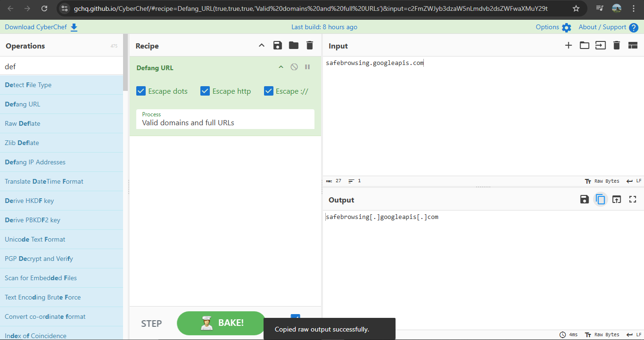The height and width of the screenshot is (340, 644).
Task: Clear the recipe with the trash icon
Action: [x=310, y=46]
